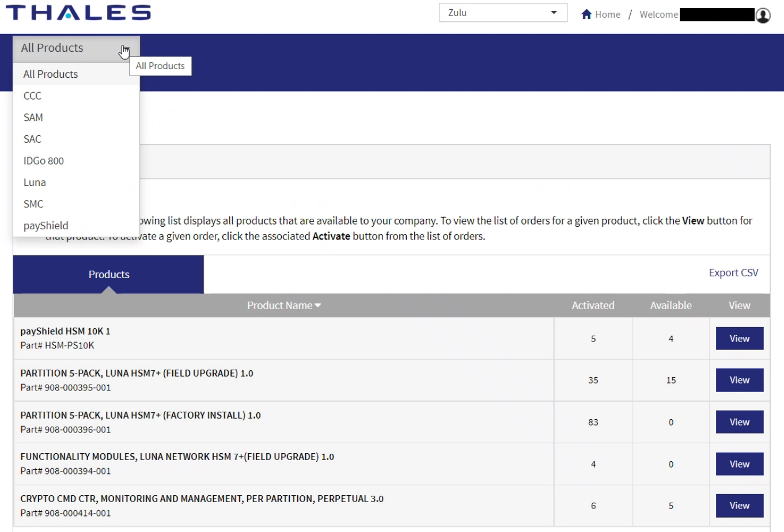Image resolution: width=784 pixels, height=532 pixels.
Task: Switch to the Products tab
Action: tap(109, 275)
